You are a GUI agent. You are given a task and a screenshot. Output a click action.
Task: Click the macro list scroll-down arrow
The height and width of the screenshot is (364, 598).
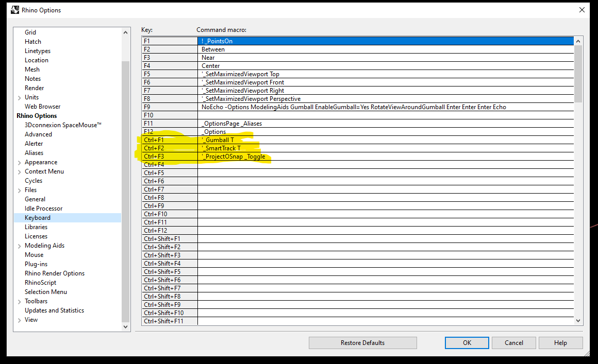click(578, 321)
